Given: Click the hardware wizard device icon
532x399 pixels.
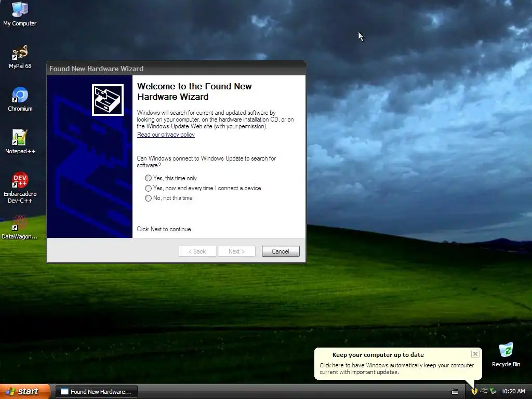Looking at the screenshot, I should tap(108, 100).
